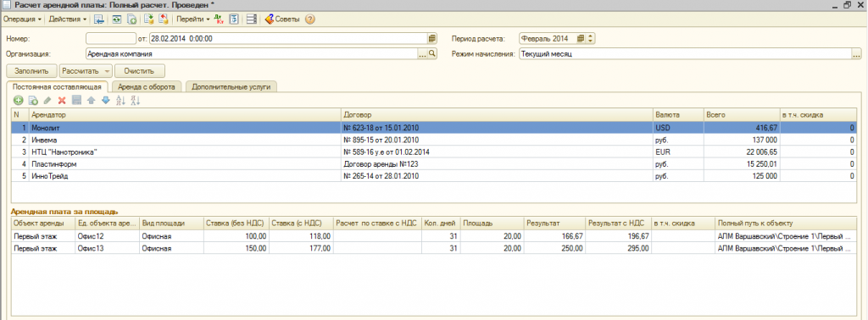The width and height of the screenshot is (868, 320).
Task: Delete selected row with red X icon
Action: tap(62, 101)
